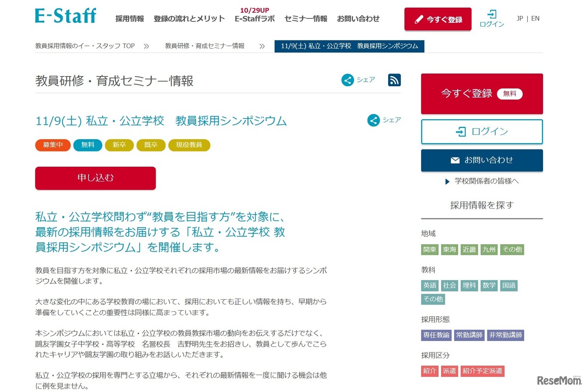The height and width of the screenshot is (391, 588).
Task: Switch the site language to EN
Action: pyautogui.click(x=535, y=18)
